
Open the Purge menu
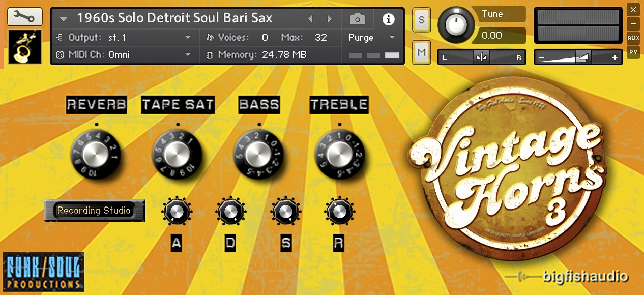pyautogui.click(x=371, y=38)
